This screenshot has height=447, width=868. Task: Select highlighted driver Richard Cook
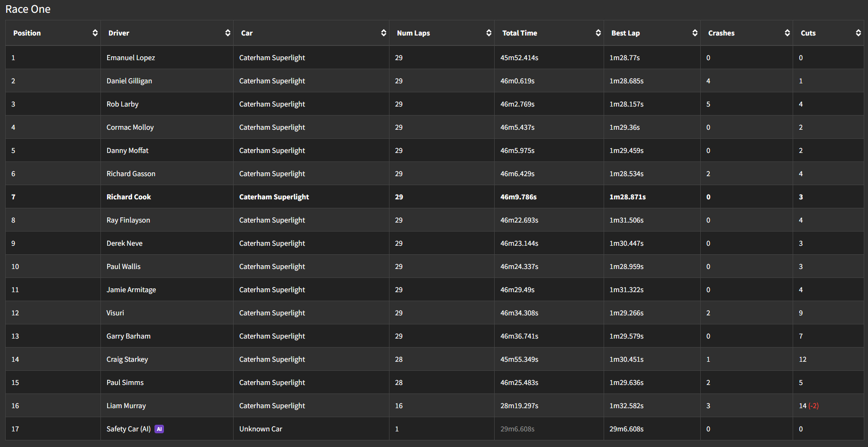pyautogui.click(x=129, y=197)
